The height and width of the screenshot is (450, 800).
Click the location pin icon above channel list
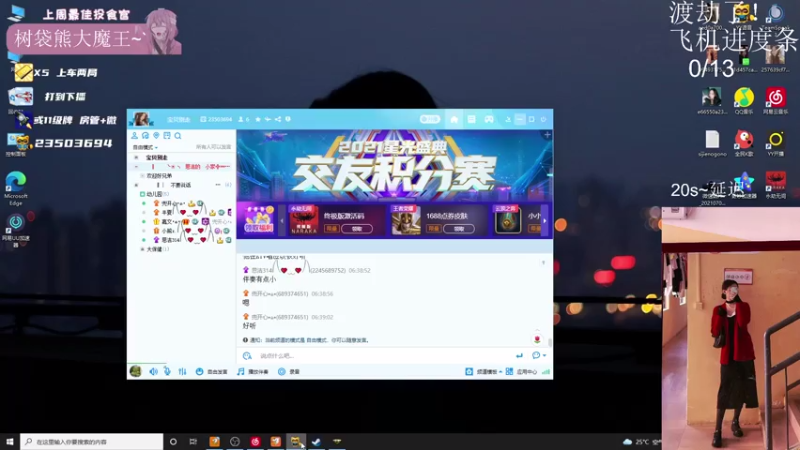click(156, 136)
